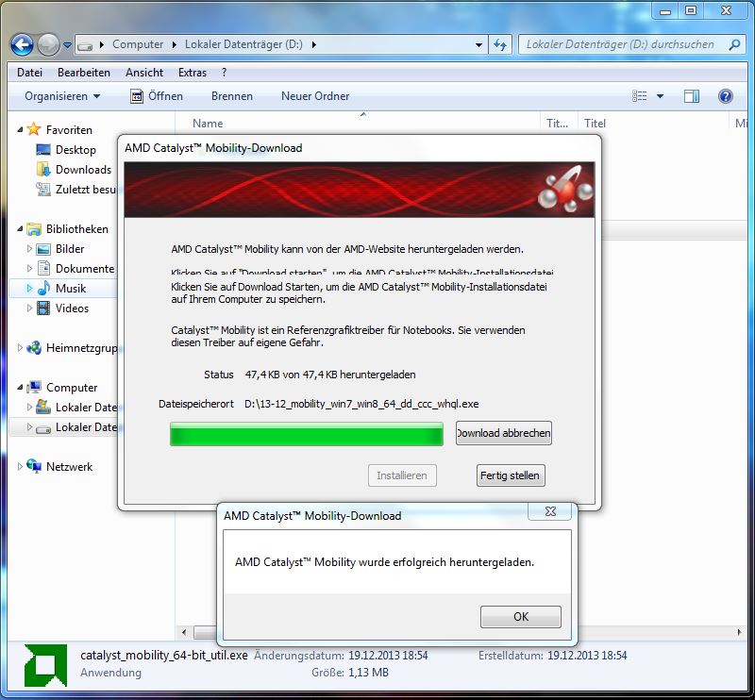The width and height of the screenshot is (755, 700).
Task: Collapse the Favoriten group
Action: [x=20, y=129]
